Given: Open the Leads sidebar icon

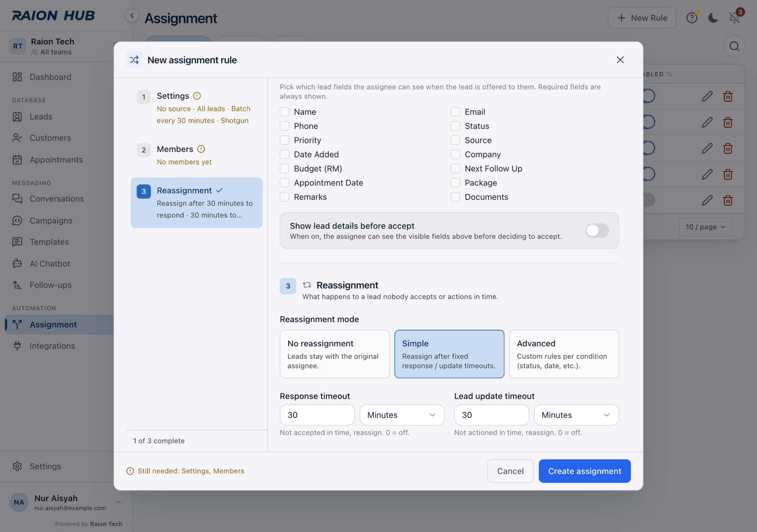Looking at the screenshot, I should 18,117.
